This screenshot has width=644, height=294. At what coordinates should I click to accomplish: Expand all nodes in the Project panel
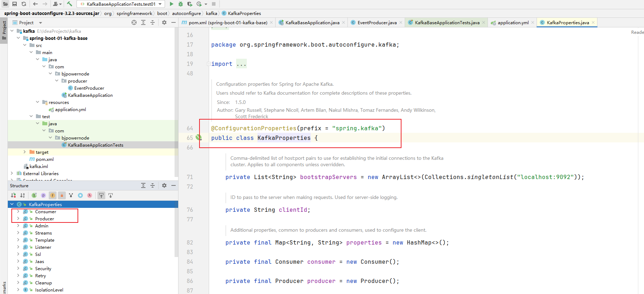point(143,22)
